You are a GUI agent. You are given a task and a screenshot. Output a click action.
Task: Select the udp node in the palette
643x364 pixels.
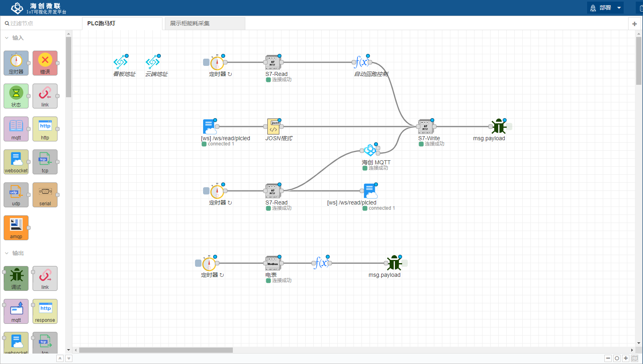click(x=16, y=195)
